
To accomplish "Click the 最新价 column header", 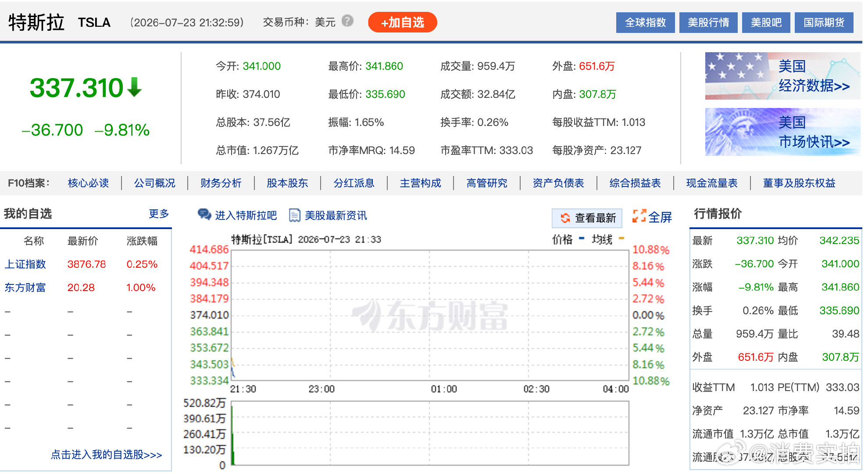I will tap(82, 241).
